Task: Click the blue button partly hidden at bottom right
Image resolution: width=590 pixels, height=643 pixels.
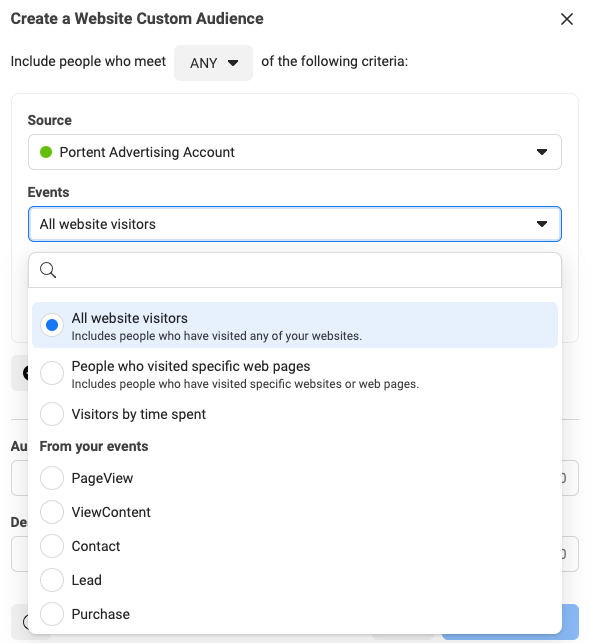Action: coord(571,621)
